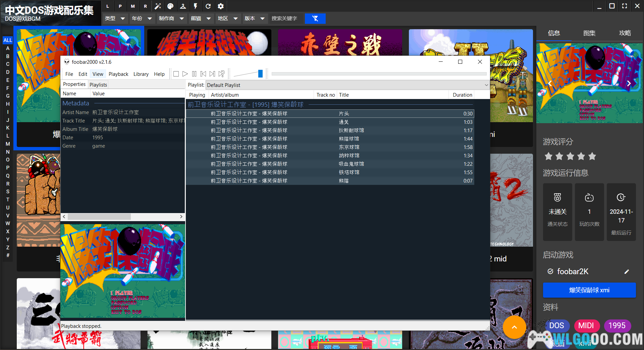
Task: Switch to the 图集 tab
Action: pyautogui.click(x=589, y=33)
